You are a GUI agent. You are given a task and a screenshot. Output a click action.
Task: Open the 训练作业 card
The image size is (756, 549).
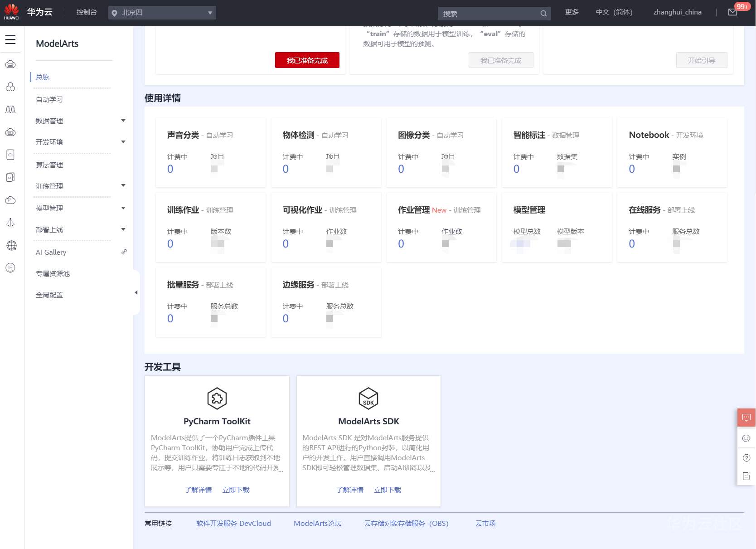[x=211, y=227]
